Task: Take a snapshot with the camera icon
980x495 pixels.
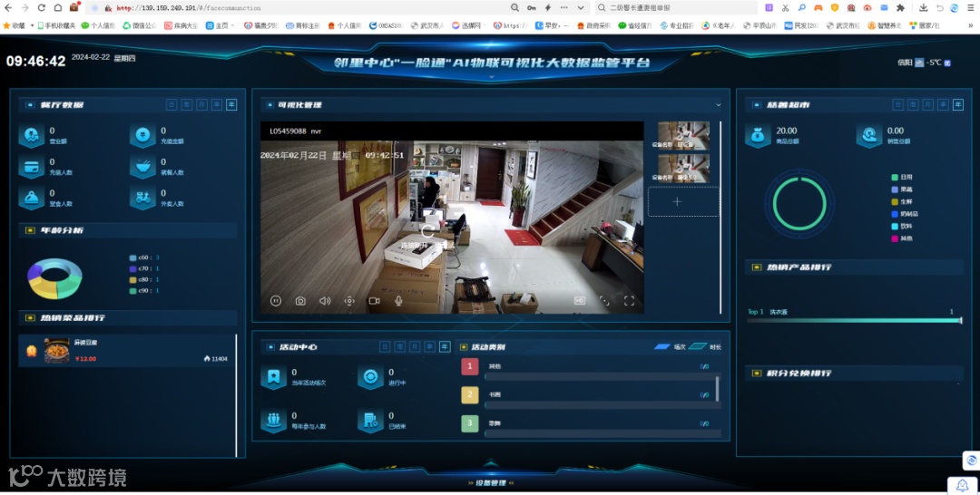Action: coord(300,301)
